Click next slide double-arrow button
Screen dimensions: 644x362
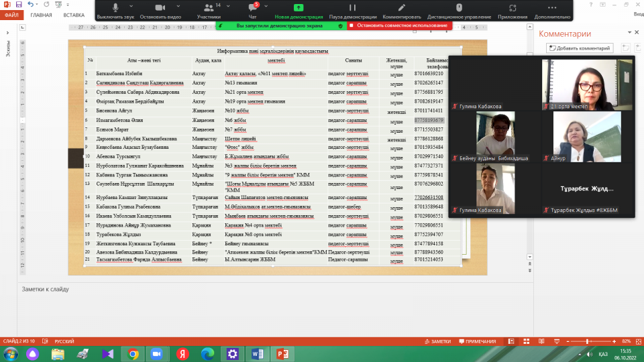click(530, 270)
